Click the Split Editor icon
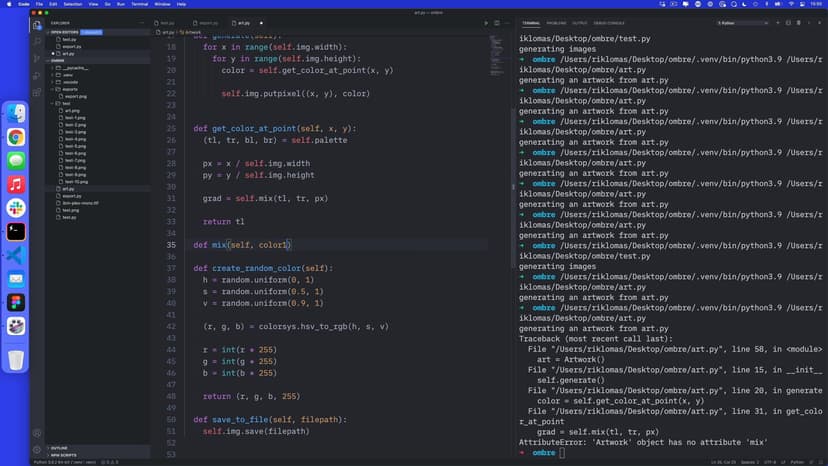The image size is (828, 466). coord(497,22)
